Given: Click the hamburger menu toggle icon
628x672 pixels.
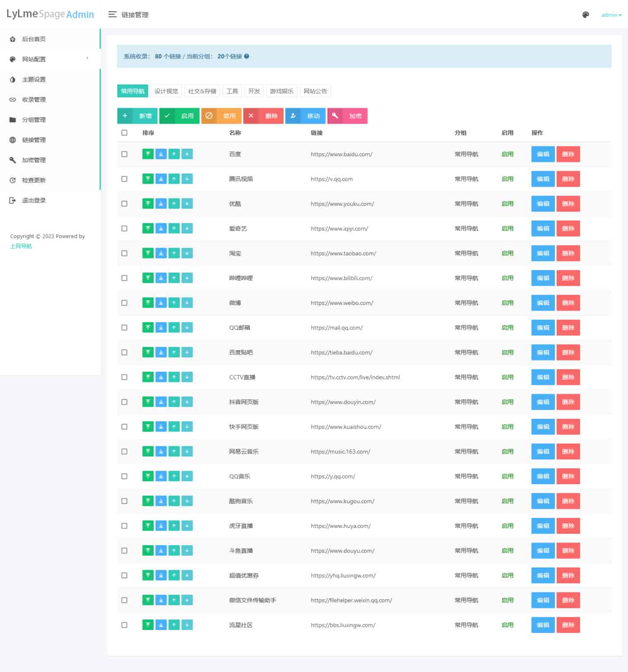Looking at the screenshot, I should 112,15.
